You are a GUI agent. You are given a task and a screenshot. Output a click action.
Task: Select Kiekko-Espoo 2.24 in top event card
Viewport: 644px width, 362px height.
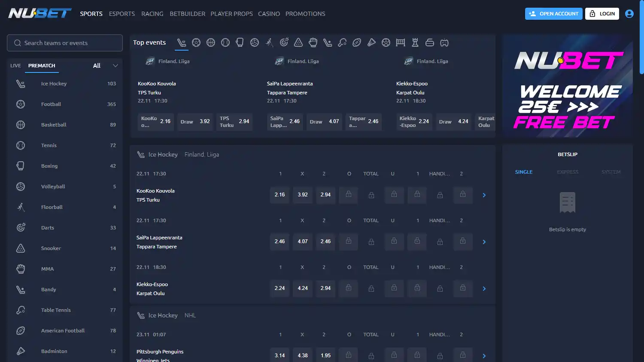point(414,122)
